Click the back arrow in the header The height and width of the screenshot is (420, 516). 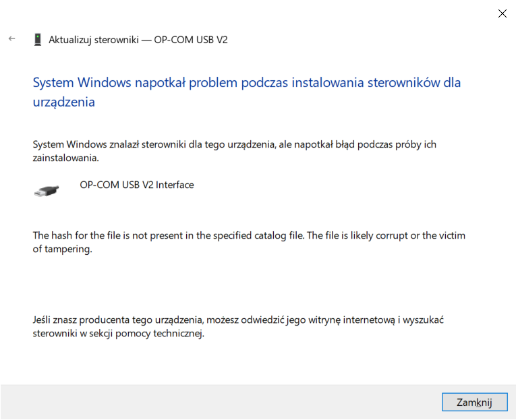click(11, 39)
